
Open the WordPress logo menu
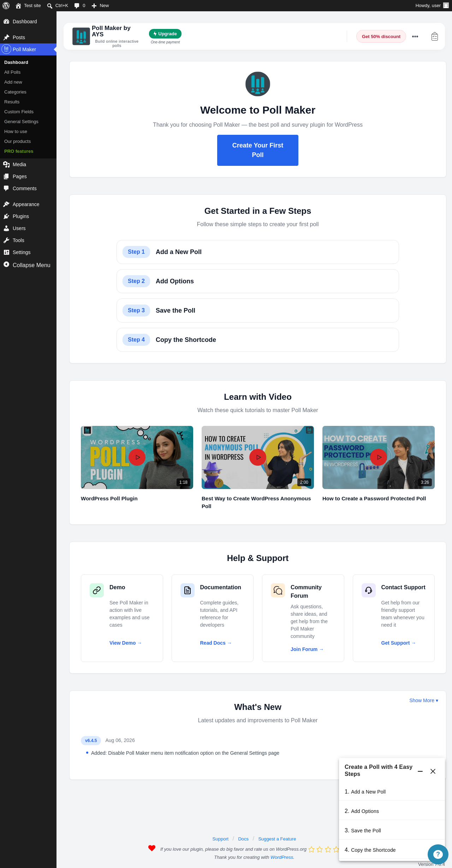[6, 6]
